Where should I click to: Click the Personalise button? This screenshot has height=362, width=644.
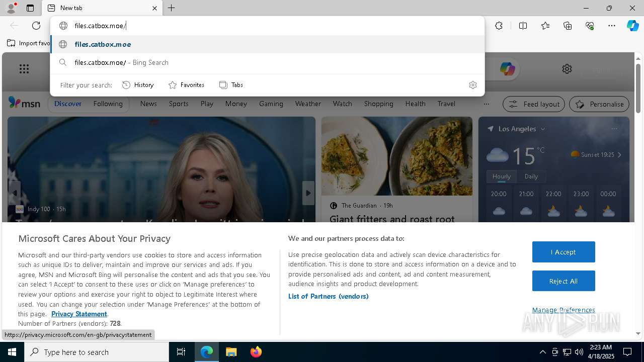point(599,104)
